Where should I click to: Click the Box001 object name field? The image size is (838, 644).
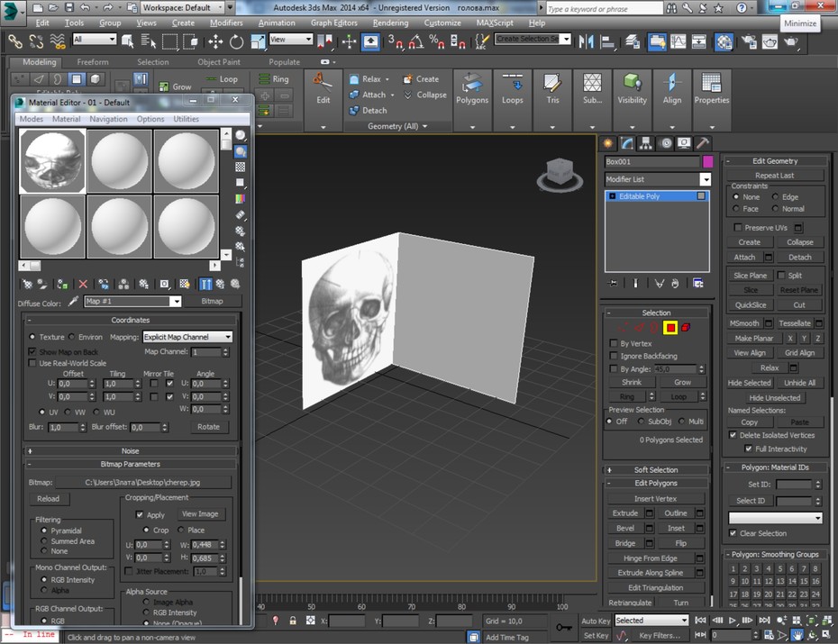(x=651, y=162)
